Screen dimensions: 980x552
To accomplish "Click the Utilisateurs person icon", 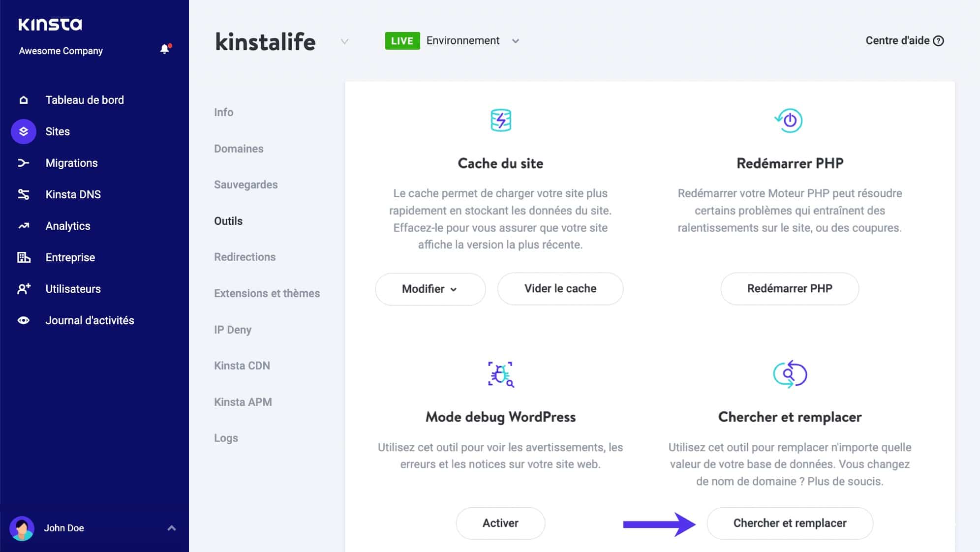I will pos(23,289).
